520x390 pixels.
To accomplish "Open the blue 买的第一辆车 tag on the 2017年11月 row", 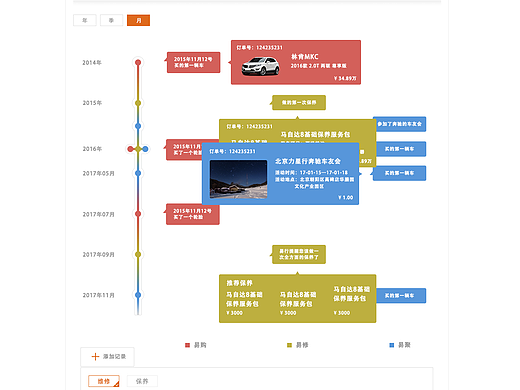I will [x=401, y=296].
